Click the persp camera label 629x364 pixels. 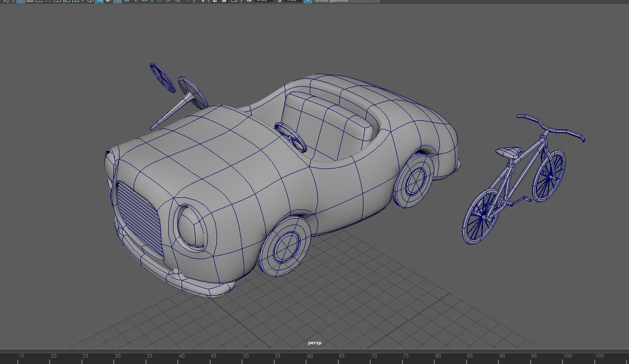click(x=314, y=343)
